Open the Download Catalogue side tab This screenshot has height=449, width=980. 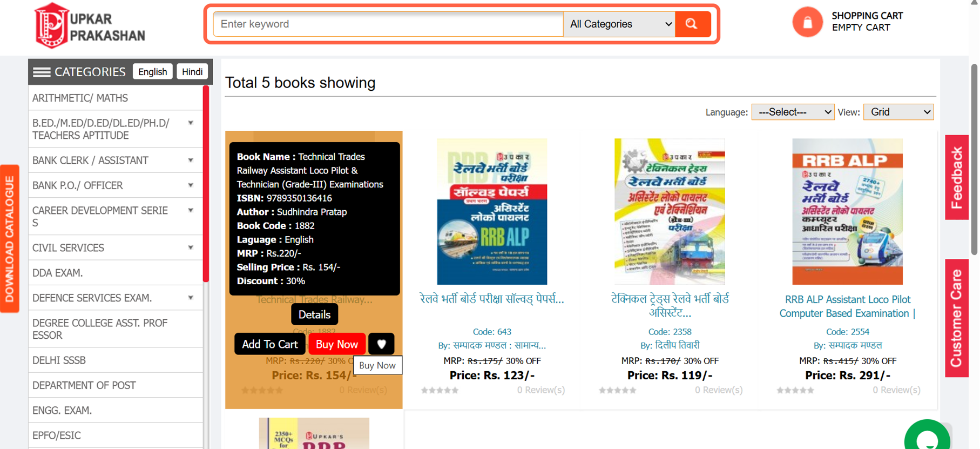[x=10, y=239]
